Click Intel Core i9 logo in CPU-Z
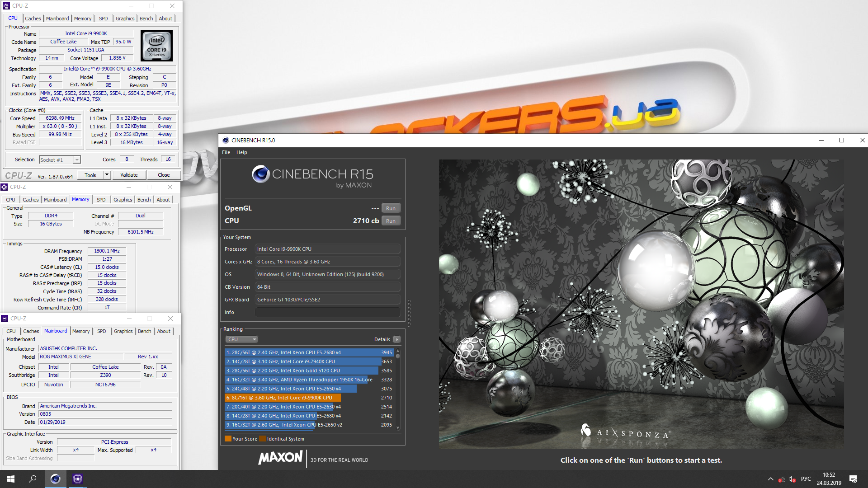The height and width of the screenshot is (488, 868). pyautogui.click(x=156, y=46)
